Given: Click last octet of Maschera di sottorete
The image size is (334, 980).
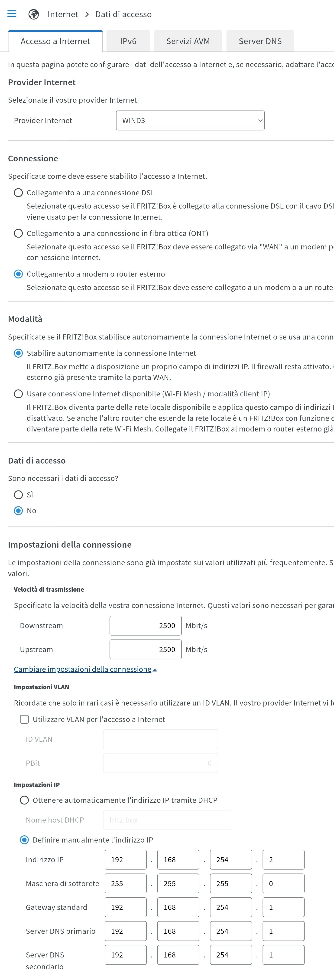Looking at the screenshot, I should click(283, 883).
